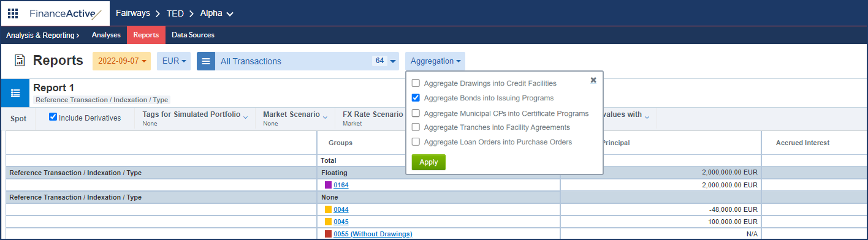Image resolution: width=868 pixels, height=240 pixels.
Task: Open the 2022-09-07 date dropdown
Action: (121, 61)
